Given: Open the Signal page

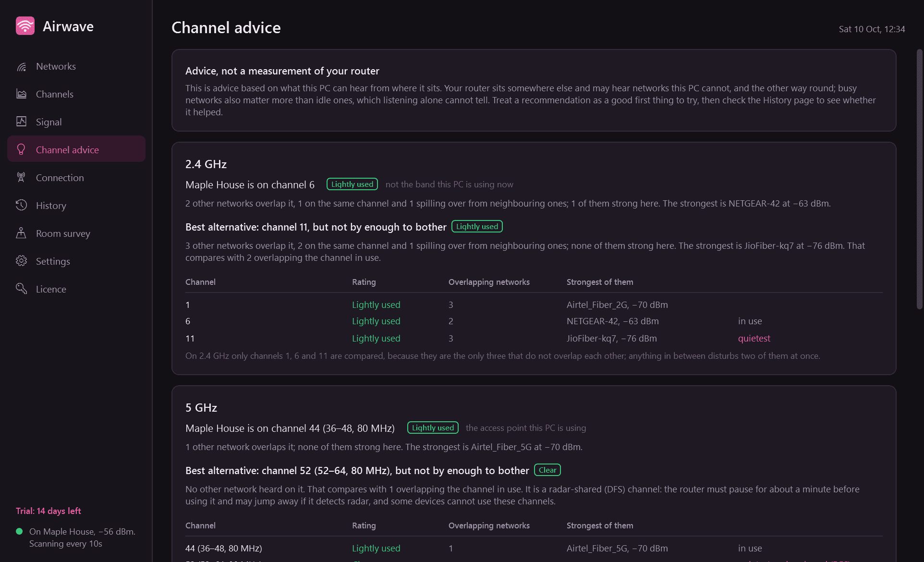Looking at the screenshot, I should tap(76, 122).
